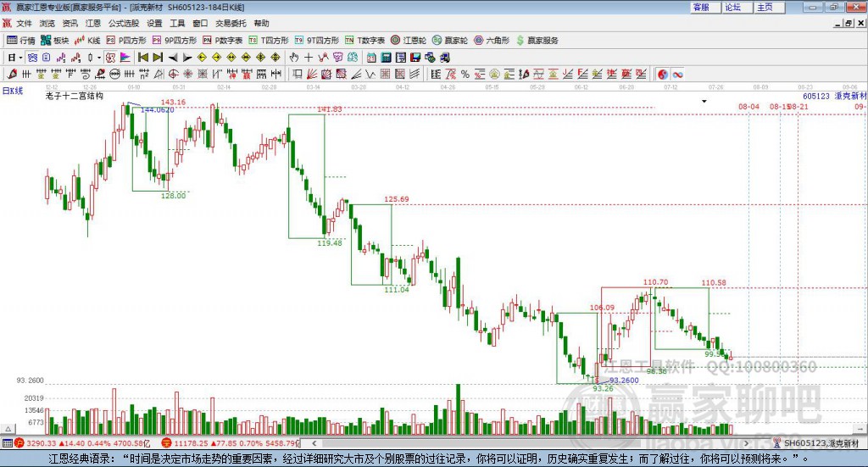Click the black right-arrow next icon

click(x=187, y=58)
